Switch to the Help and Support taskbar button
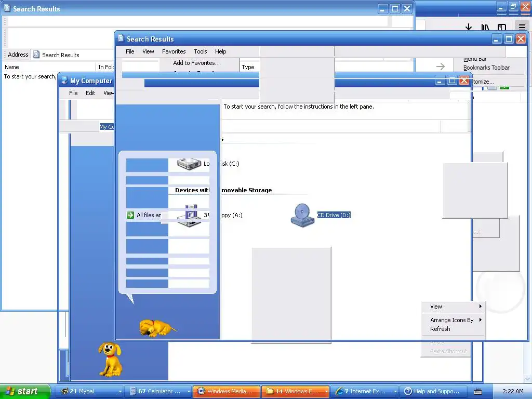Viewport: 532px width, 399px height. point(433,392)
